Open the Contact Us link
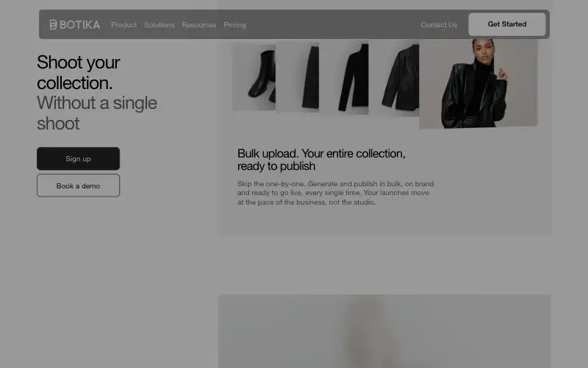Screen dimensions: 588x368 click(x=439, y=25)
